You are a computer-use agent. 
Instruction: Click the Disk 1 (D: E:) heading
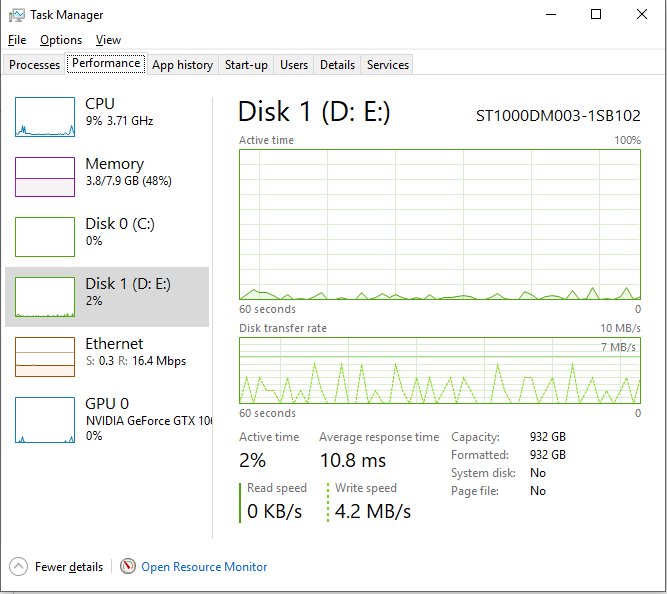(x=314, y=112)
